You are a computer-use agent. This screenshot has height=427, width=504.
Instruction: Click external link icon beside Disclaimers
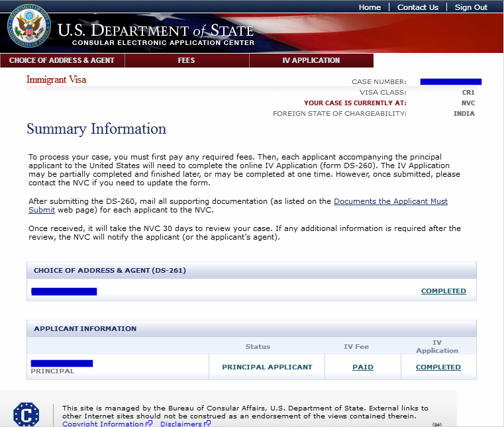pyautogui.click(x=207, y=424)
